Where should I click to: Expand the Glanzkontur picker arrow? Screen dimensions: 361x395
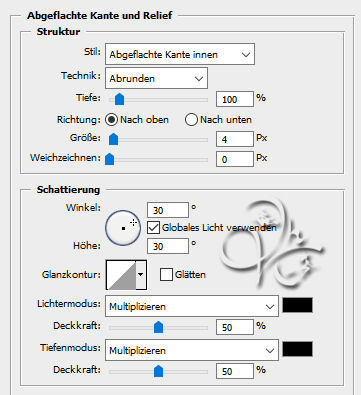(x=141, y=275)
